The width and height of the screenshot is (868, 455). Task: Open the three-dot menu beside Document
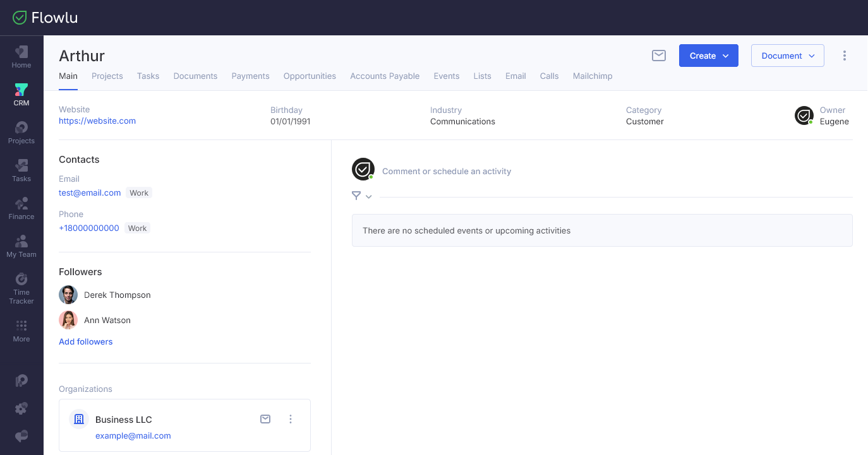(x=845, y=56)
